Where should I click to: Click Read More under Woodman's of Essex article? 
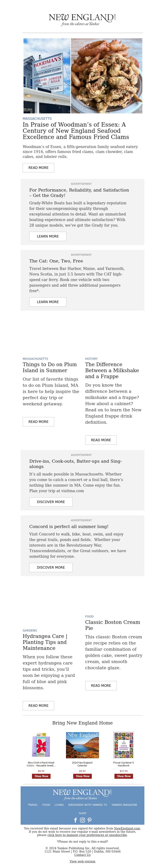38,168
